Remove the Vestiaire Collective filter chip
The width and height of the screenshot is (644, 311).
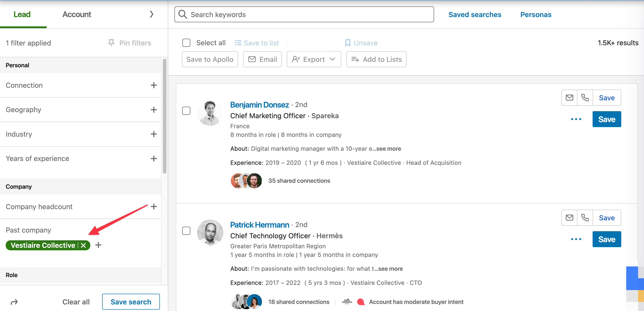pyautogui.click(x=83, y=245)
